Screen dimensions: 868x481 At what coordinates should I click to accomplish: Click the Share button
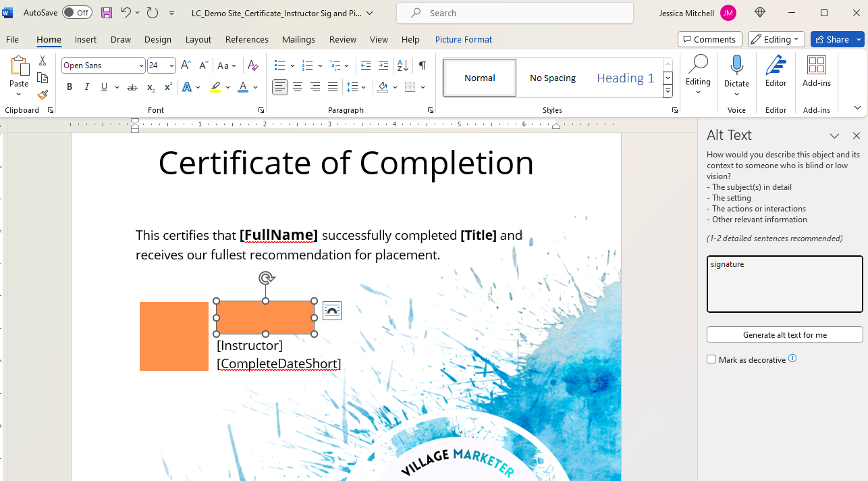[x=832, y=39]
